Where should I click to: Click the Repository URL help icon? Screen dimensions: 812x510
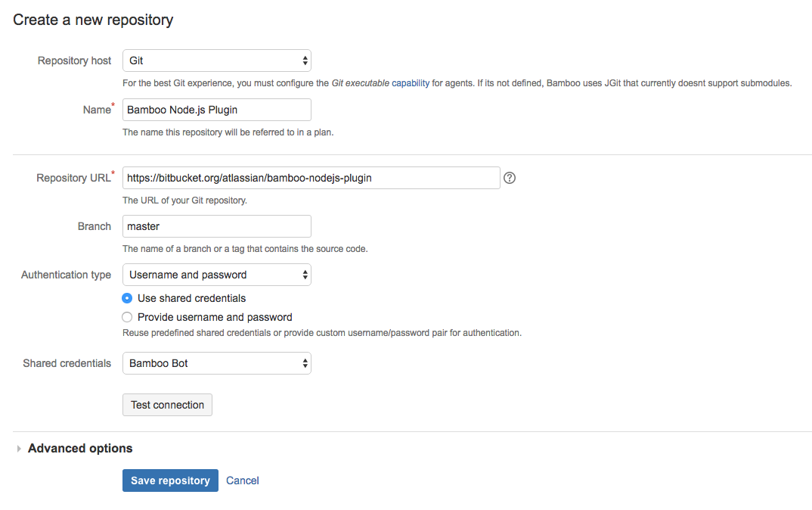click(510, 178)
